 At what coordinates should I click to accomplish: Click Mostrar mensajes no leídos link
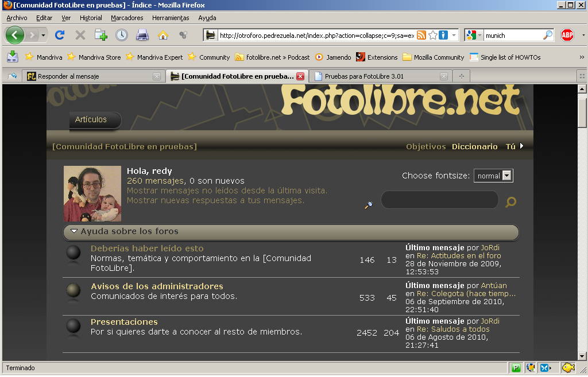[227, 191]
